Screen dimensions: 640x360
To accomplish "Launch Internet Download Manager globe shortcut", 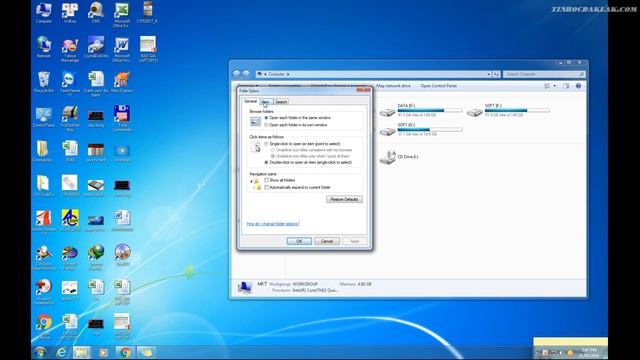I will 96,257.
